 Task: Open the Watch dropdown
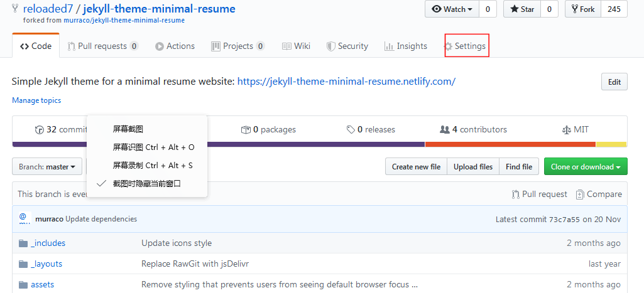coord(452,9)
